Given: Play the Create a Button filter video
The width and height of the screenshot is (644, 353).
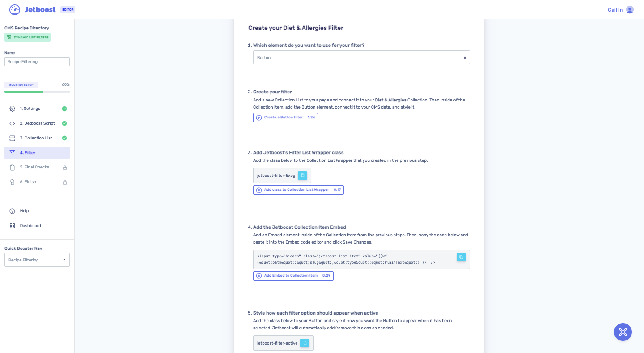Looking at the screenshot, I should (285, 117).
